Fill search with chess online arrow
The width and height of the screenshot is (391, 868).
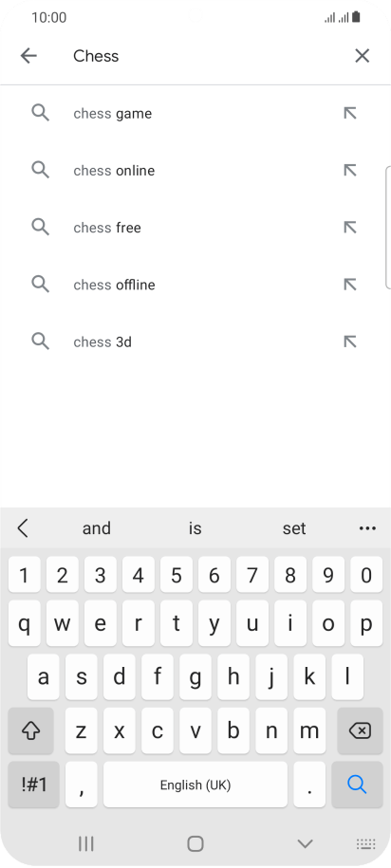(x=349, y=170)
